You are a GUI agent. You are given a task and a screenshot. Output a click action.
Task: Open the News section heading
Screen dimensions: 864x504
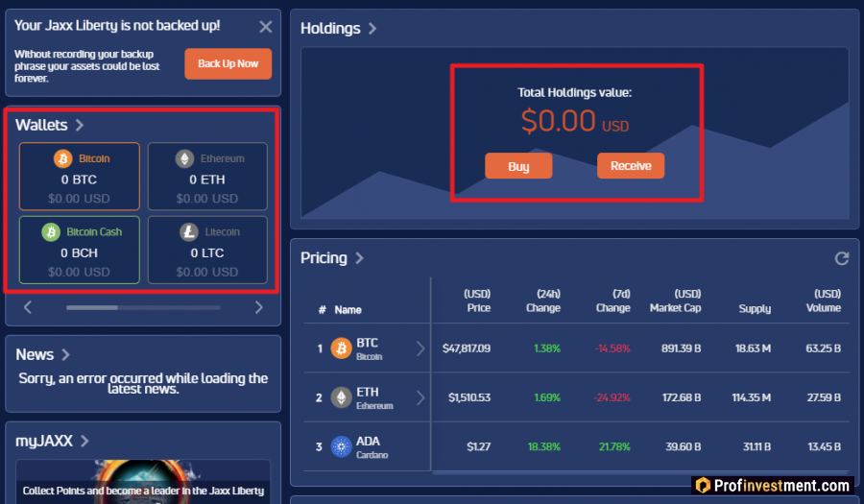point(35,355)
